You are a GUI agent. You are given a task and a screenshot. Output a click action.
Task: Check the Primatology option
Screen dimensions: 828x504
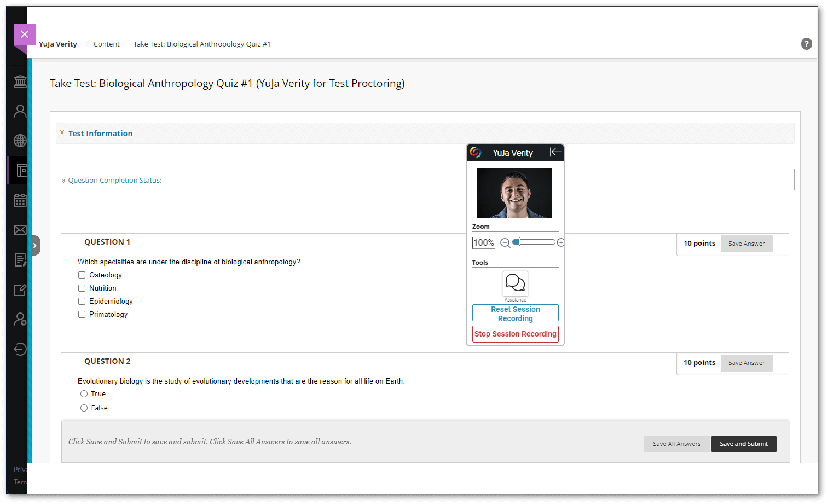click(82, 315)
